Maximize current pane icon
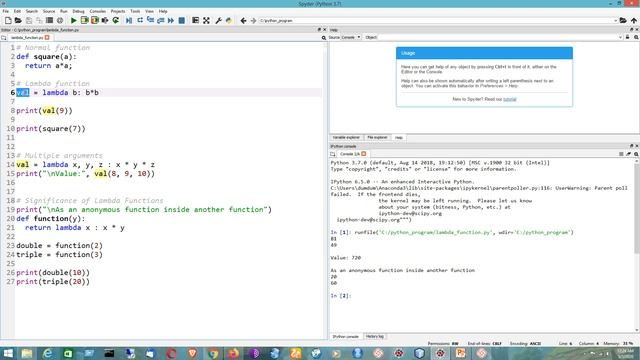Screen dimensions: 640x360 [x=196, y=20]
